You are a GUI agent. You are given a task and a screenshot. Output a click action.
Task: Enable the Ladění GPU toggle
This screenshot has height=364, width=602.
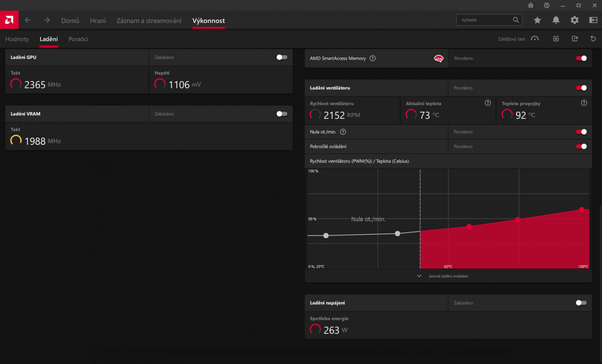[x=282, y=57]
